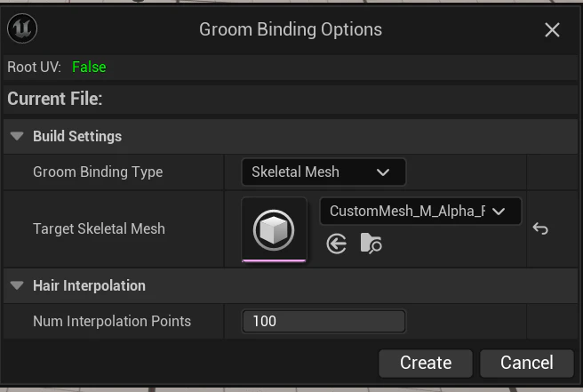Viewport: 583px width, 392px height.
Task: Click the skeletal mesh thumbnail preview
Action: [274, 229]
